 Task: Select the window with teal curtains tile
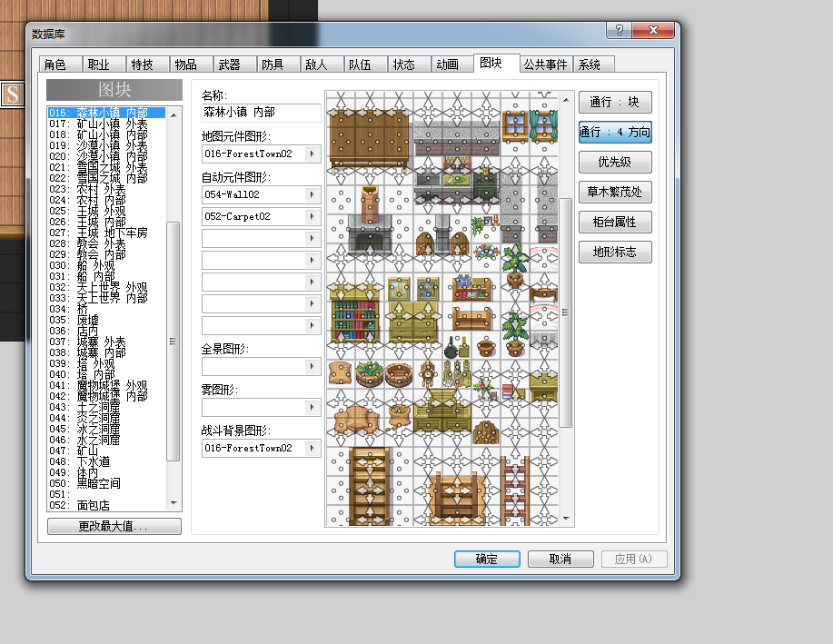pyautogui.click(x=543, y=126)
